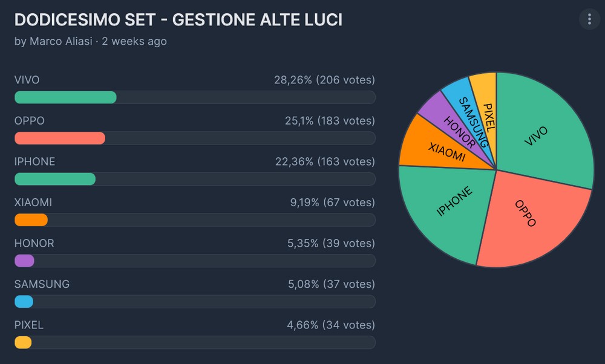Screen dimensions: 605x364
Task: Click the VIVO green progress bar
Action: coord(65,97)
